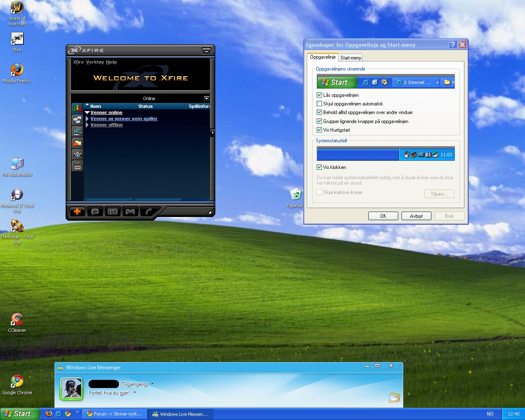Click OK in the properties dialog
525x420 pixels.
(383, 216)
